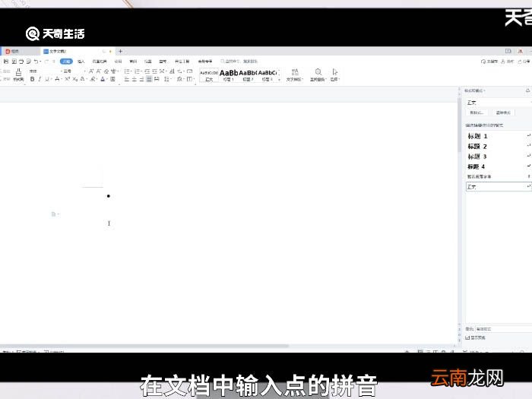Click the Increase Font Size A+ icon
Viewport: 532px width, 399px height.
(91, 71)
